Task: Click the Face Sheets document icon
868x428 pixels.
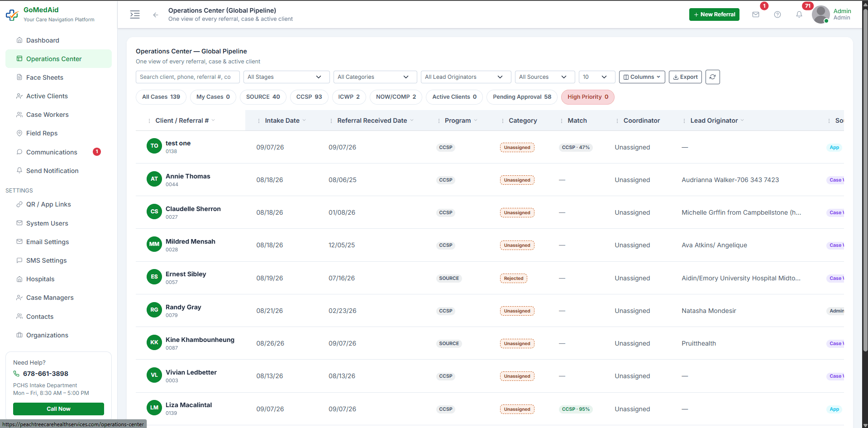Action: [x=19, y=77]
